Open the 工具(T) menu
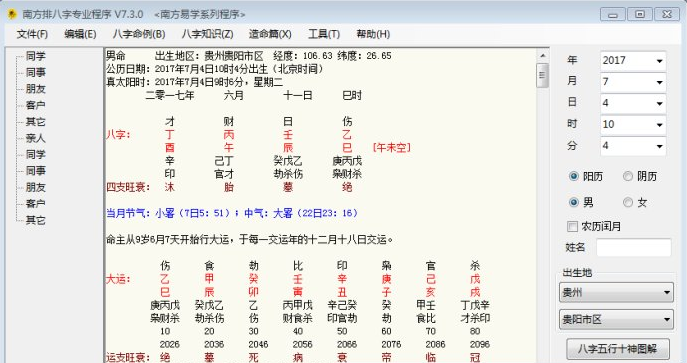Image resolution: width=687 pixels, height=363 pixels. coord(324,34)
